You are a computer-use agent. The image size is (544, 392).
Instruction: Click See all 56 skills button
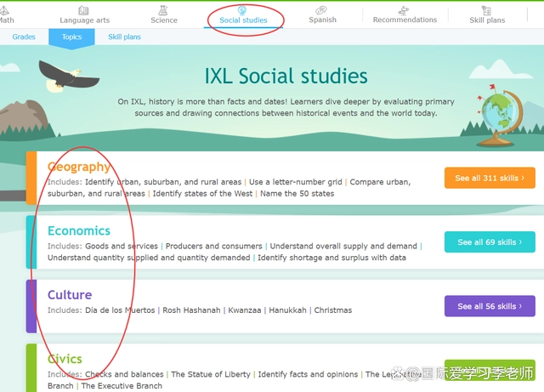tap(490, 306)
